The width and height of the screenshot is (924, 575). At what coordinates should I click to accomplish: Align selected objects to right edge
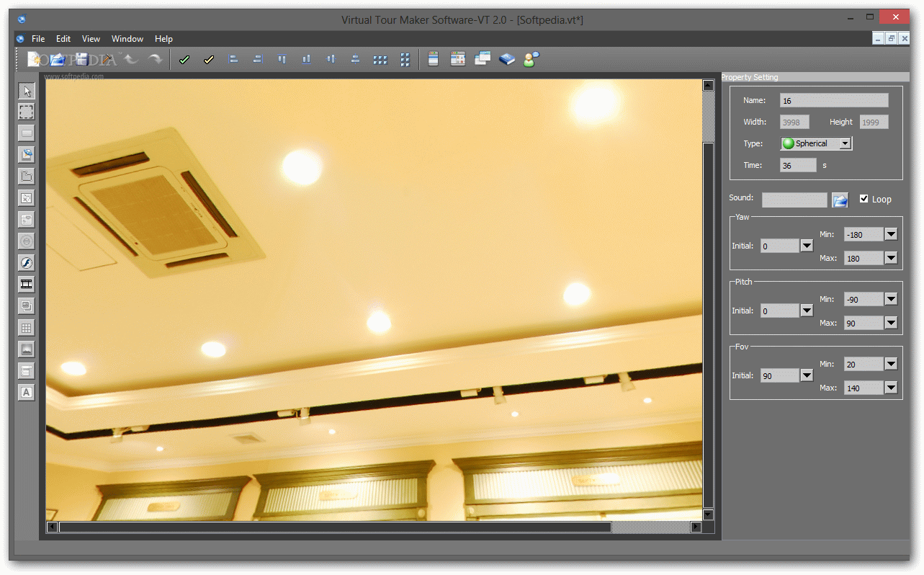[258, 60]
